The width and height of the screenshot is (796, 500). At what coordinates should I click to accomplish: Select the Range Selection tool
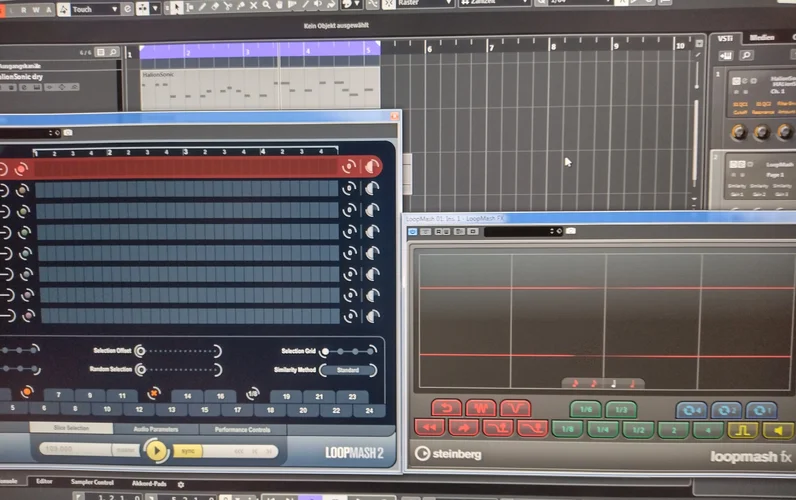(189, 7)
